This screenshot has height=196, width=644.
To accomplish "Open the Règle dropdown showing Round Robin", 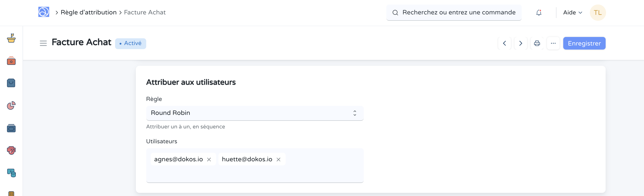I will tap(255, 113).
